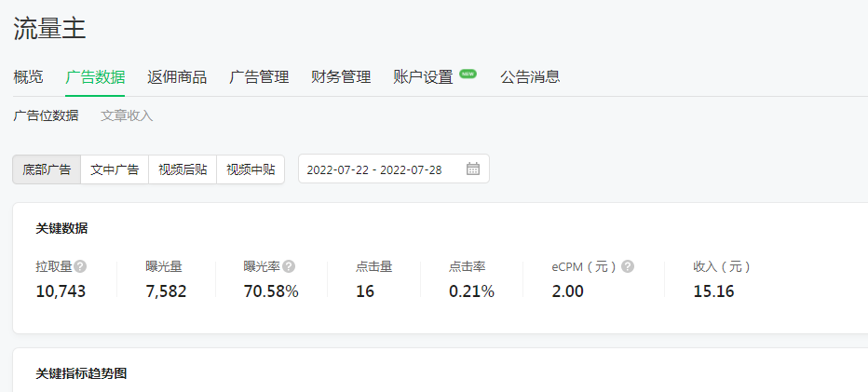Click the 曝光量 value 7,582
The width and height of the screenshot is (868, 392).
[166, 291]
